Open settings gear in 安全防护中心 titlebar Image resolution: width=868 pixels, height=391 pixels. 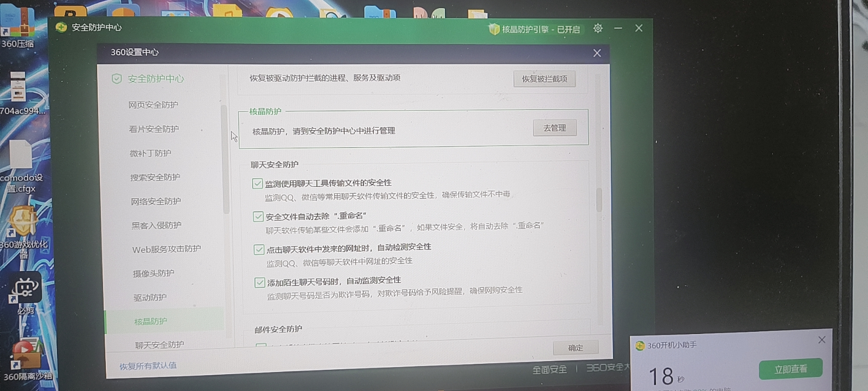[598, 28]
